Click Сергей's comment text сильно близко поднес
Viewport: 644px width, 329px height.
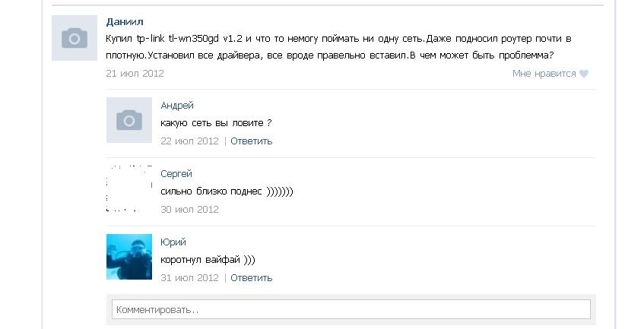click(226, 191)
